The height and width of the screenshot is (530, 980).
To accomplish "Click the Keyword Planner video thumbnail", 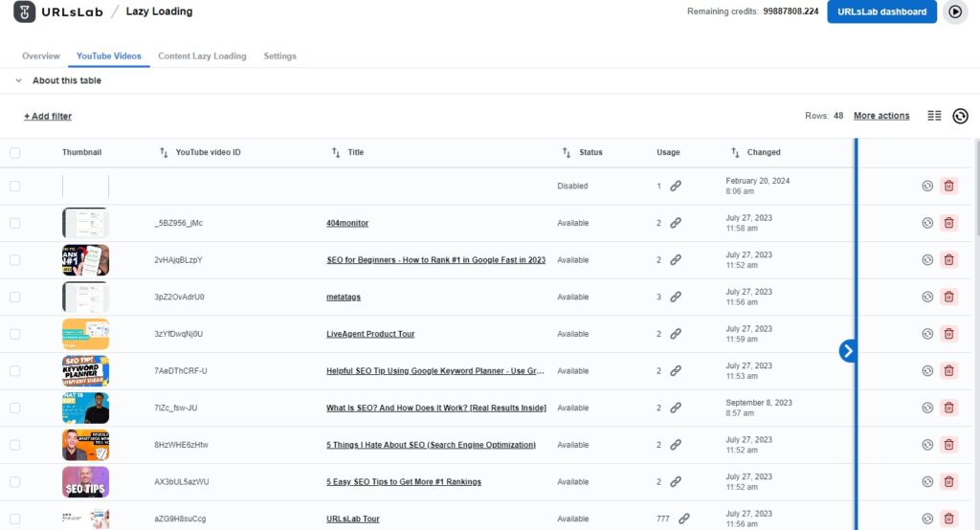I will click(85, 371).
